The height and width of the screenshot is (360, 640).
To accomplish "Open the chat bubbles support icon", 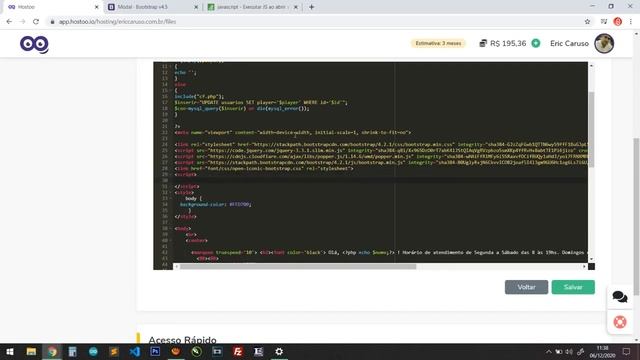I will pyautogui.click(x=620, y=297).
